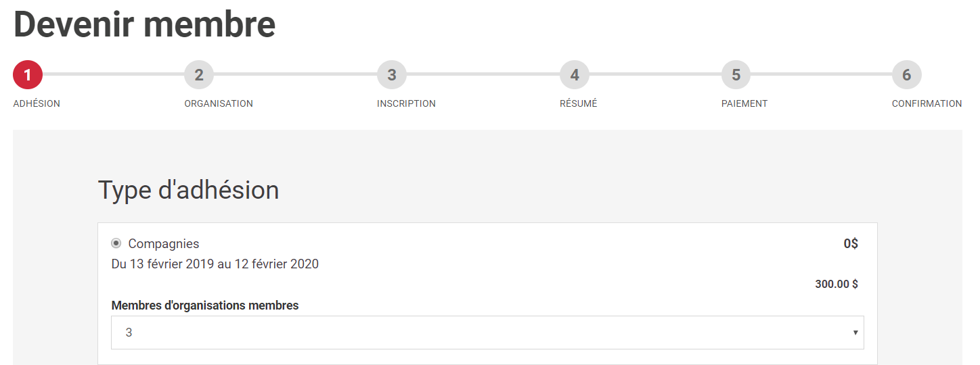The height and width of the screenshot is (365, 980).
Task: Click the step 2 circle
Action: pyautogui.click(x=199, y=75)
